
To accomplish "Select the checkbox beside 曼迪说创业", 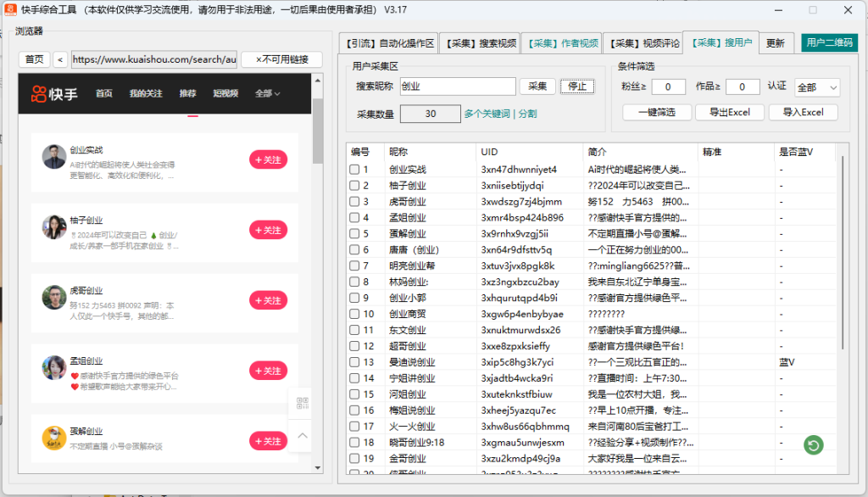I will (353, 362).
